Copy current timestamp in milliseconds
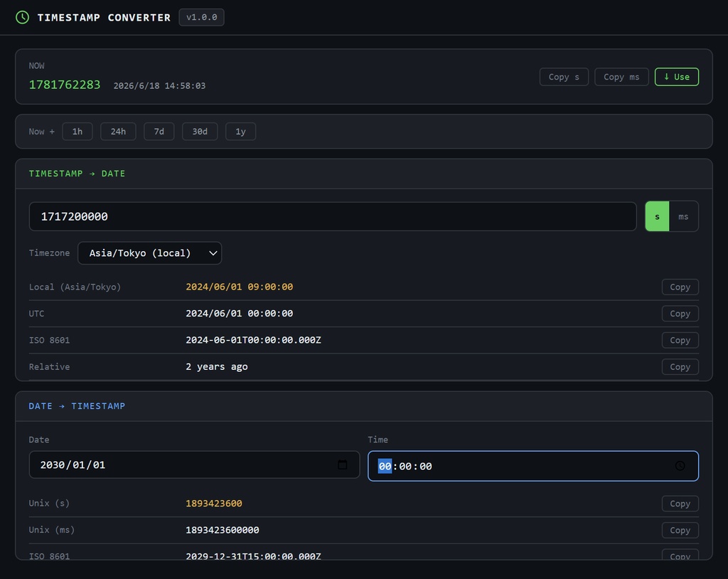This screenshot has height=579, width=728. pos(621,77)
